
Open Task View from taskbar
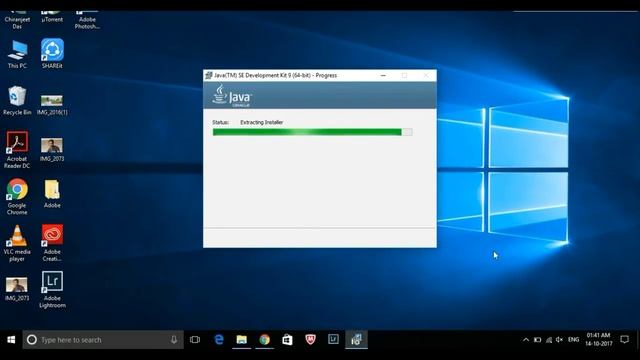(x=195, y=340)
